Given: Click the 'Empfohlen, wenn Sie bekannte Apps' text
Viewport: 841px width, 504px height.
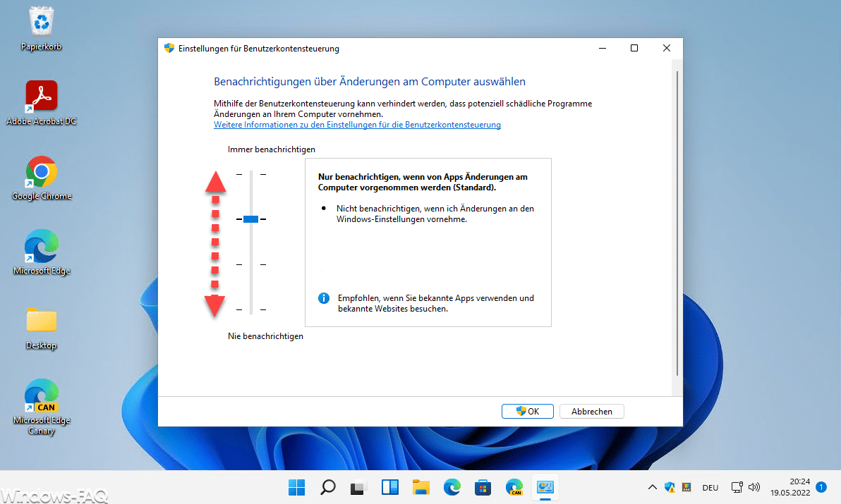Looking at the screenshot, I should coord(435,303).
